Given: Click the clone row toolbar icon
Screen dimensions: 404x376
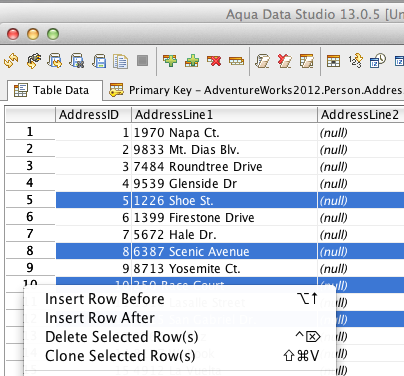Looking at the screenshot, I should [x=236, y=61].
